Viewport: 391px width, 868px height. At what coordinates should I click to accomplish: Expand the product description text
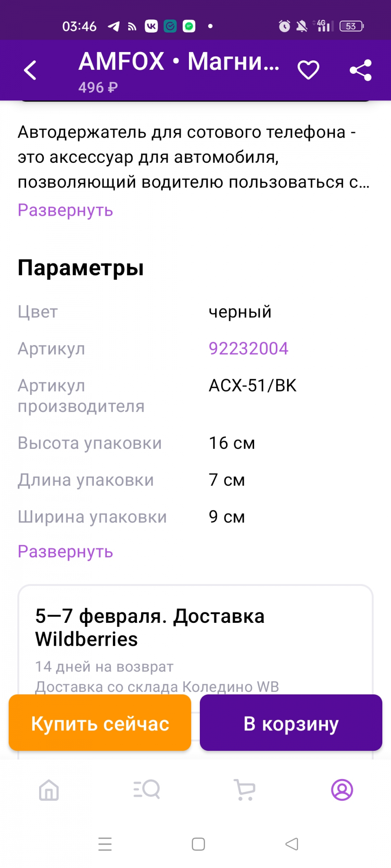65,210
